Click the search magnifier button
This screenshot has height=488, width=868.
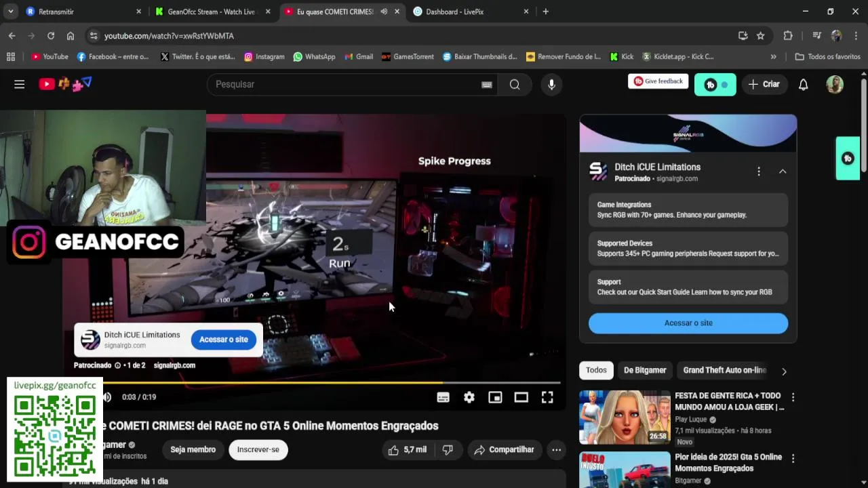pyautogui.click(x=515, y=84)
